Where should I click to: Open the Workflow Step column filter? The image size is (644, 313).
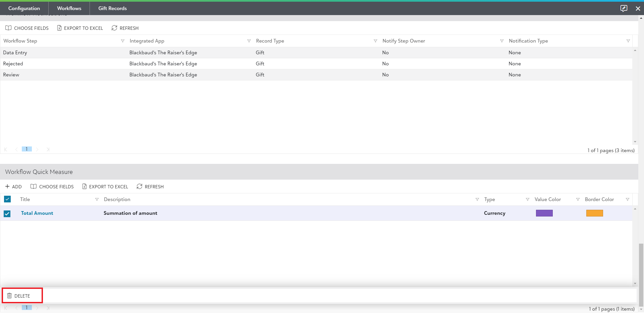point(122,41)
